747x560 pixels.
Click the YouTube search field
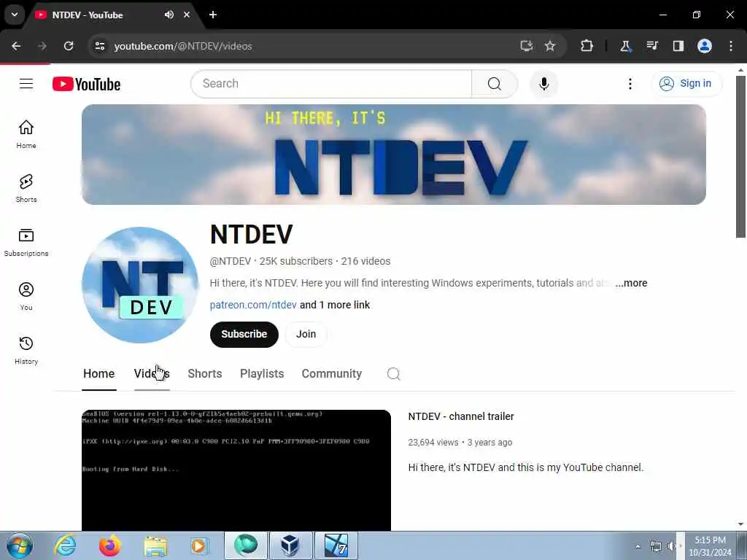coord(331,84)
